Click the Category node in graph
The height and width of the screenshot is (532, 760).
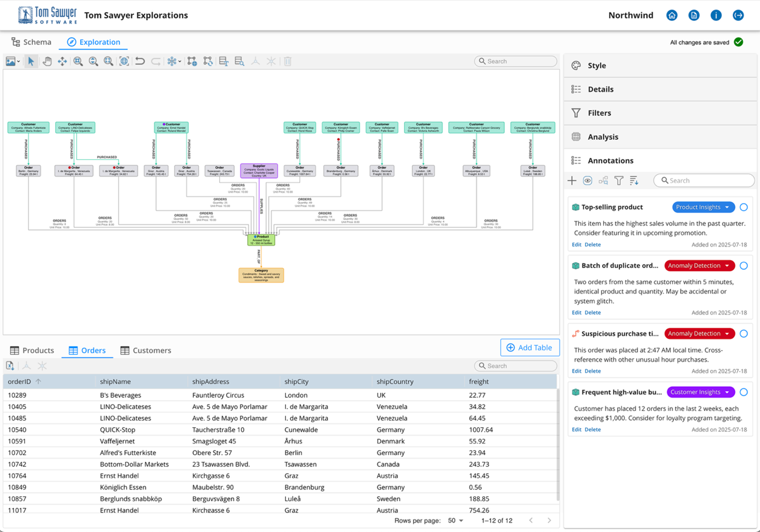[261, 275]
